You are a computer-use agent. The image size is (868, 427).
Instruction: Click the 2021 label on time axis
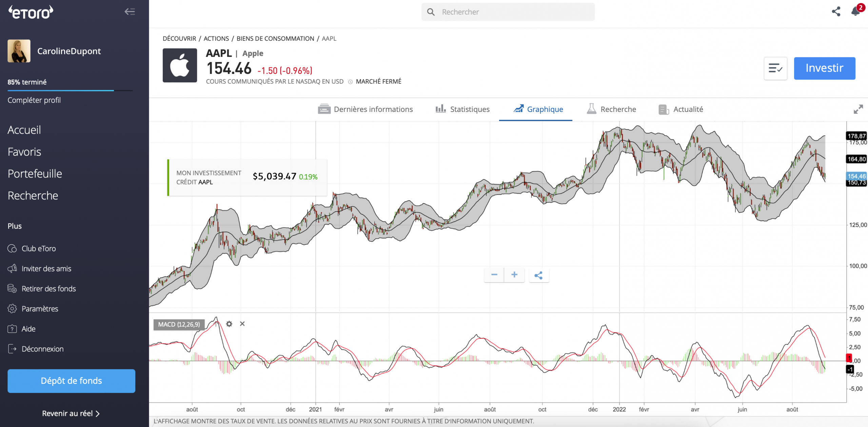pyautogui.click(x=315, y=409)
